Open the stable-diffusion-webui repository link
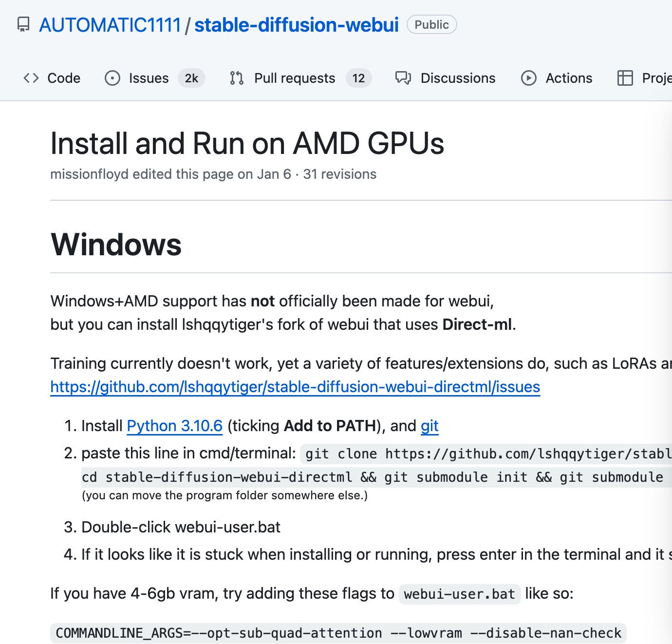This screenshot has height=644, width=672. point(297,25)
